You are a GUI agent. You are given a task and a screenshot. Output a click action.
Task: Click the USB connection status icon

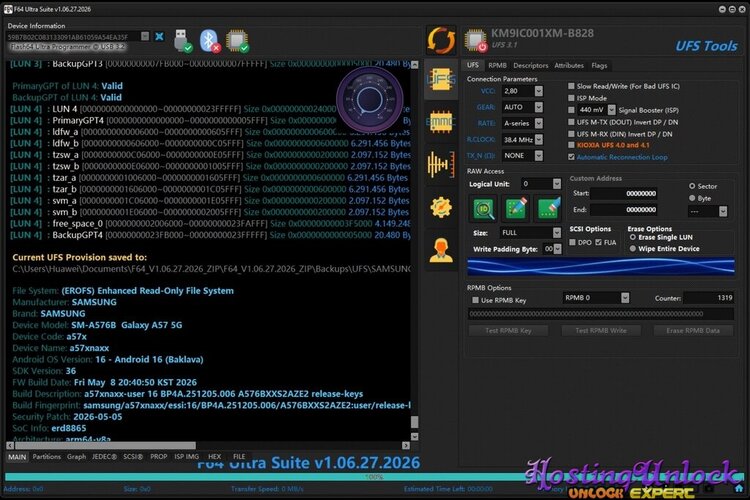(182, 41)
